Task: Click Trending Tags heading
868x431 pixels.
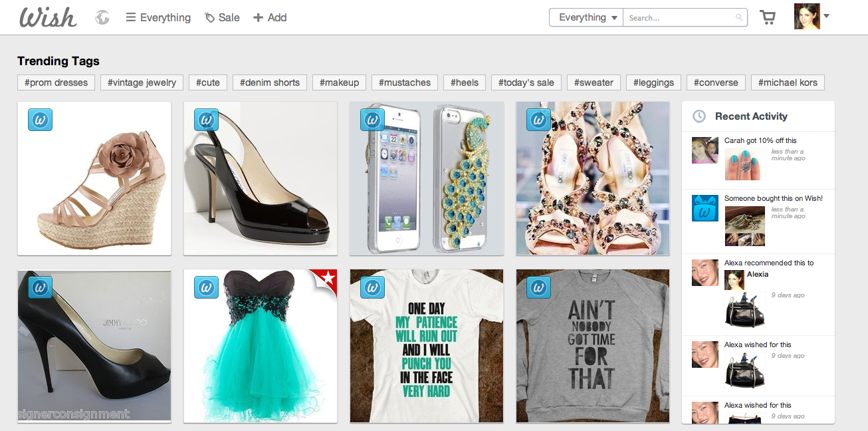Action: [58, 61]
